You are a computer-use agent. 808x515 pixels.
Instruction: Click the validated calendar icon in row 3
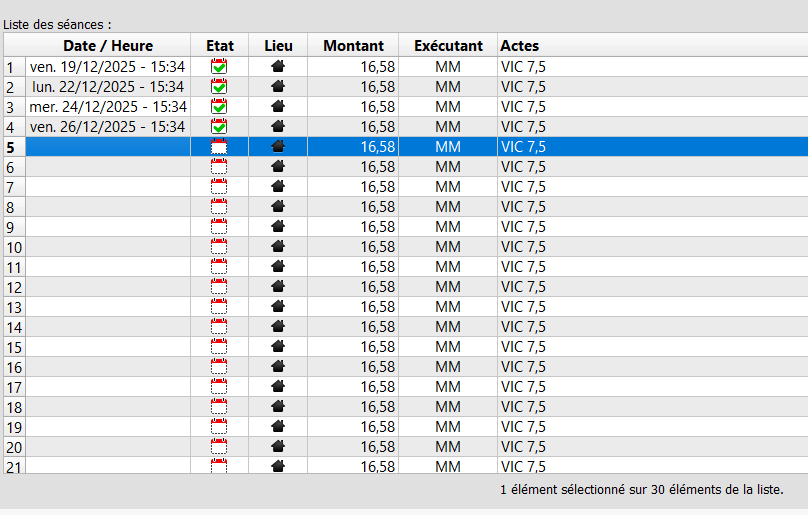click(x=219, y=107)
